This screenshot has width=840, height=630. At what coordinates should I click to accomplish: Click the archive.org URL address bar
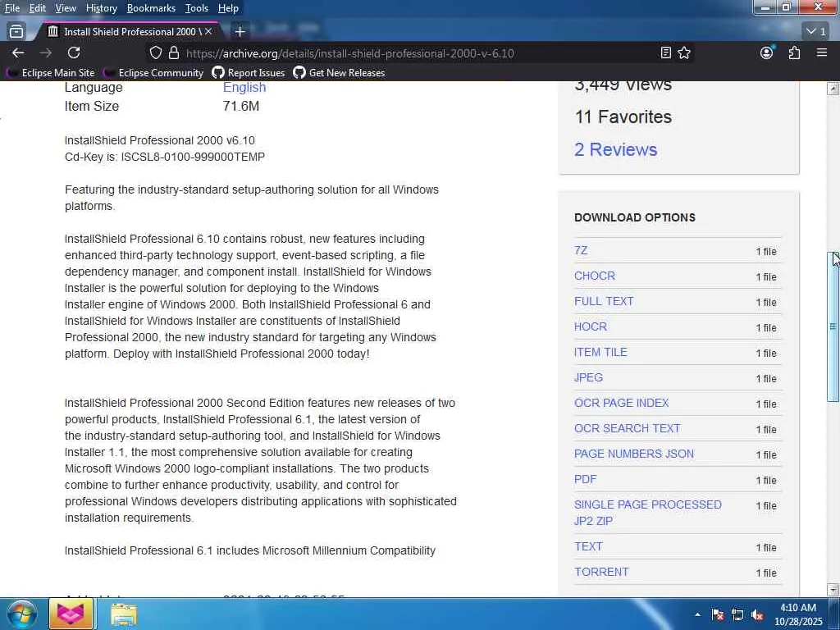[349, 53]
